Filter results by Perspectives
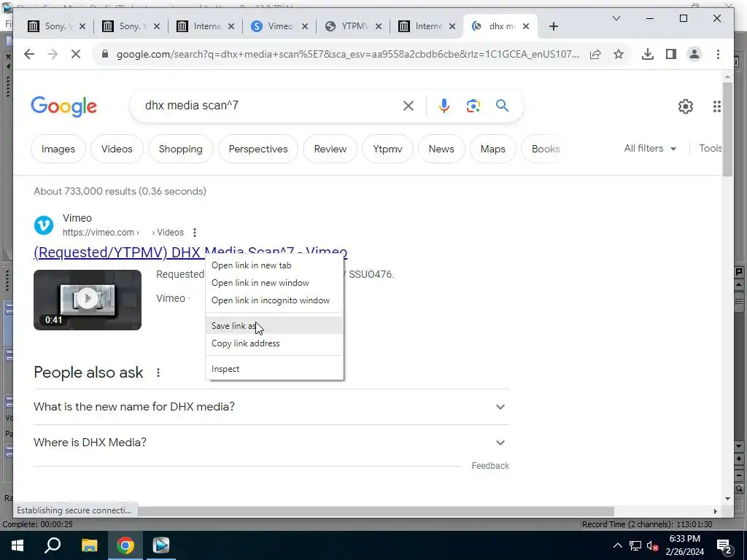The image size is (747, 560). coord(258,149)
